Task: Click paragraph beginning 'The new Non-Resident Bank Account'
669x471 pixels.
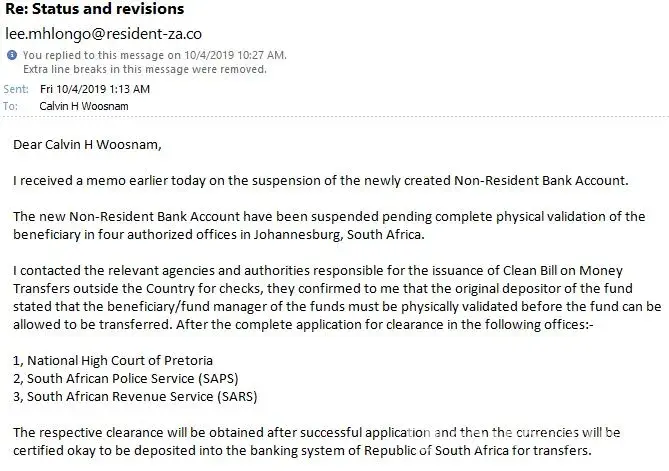Action: tap(330, 224)
